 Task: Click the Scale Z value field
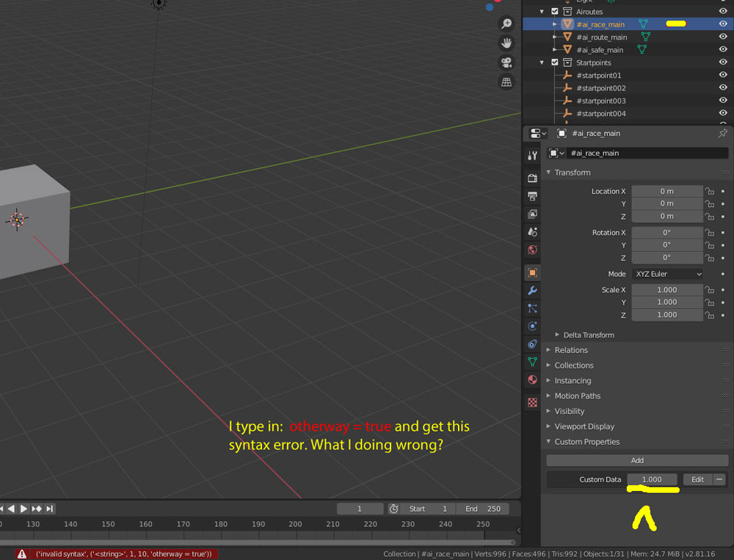667,315
